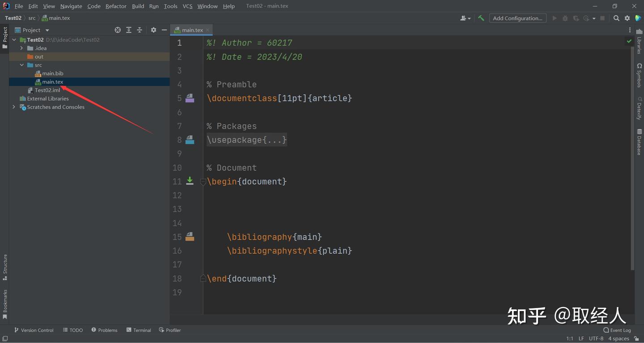Open the Project view dropdown
The width and height of the screenshot is (644, 343).
[47, 30]
